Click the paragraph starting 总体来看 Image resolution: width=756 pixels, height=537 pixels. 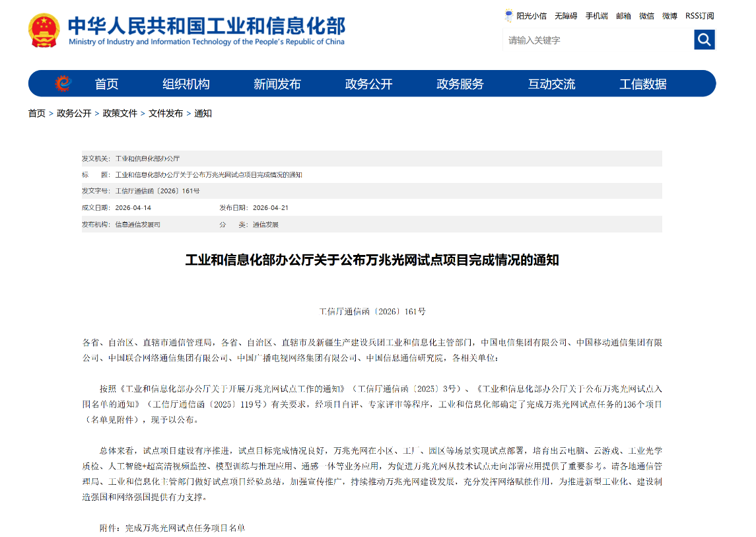tap(372, 474)
